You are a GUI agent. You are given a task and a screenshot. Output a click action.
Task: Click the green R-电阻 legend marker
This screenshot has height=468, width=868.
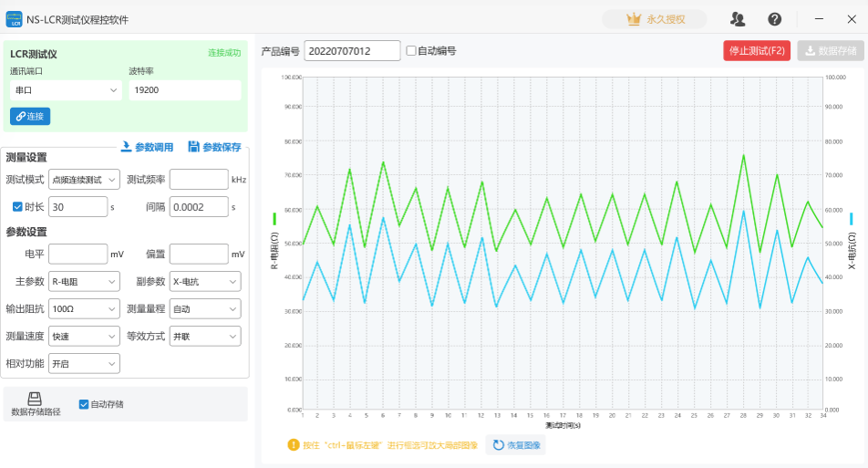(274, 219)
